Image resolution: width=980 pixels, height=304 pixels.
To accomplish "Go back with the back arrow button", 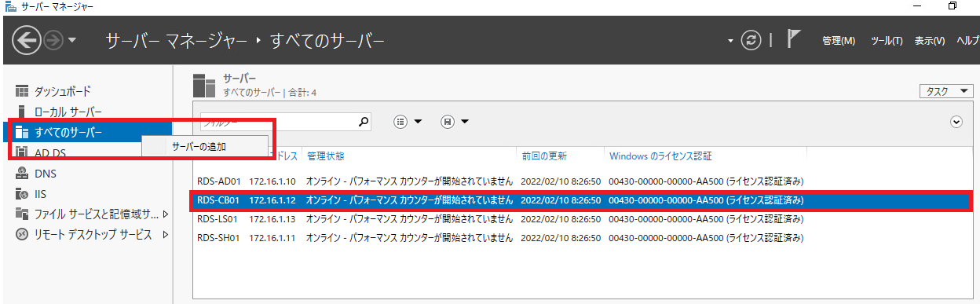I will [x=26, y=40].
